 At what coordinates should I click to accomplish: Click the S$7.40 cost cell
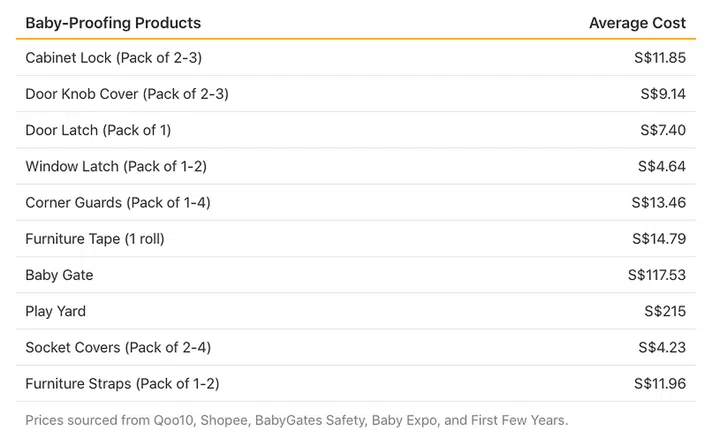[x=663, y=130]
